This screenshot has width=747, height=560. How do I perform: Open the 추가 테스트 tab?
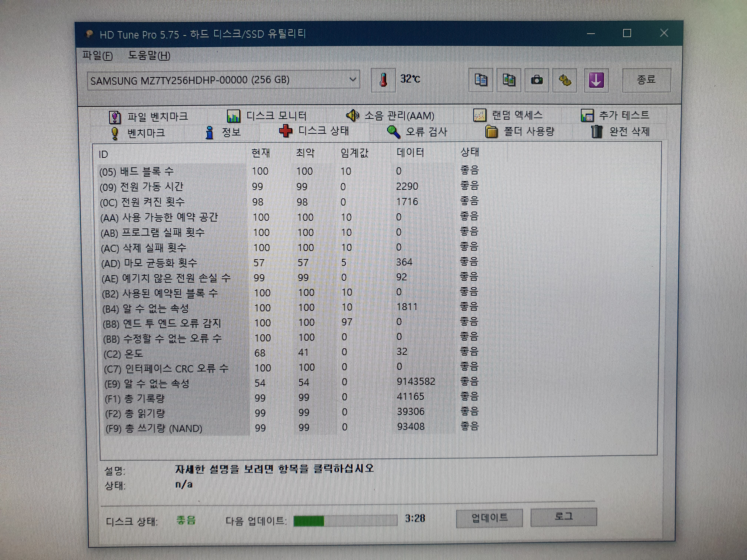pyautogui.click(x=615, y=115)
